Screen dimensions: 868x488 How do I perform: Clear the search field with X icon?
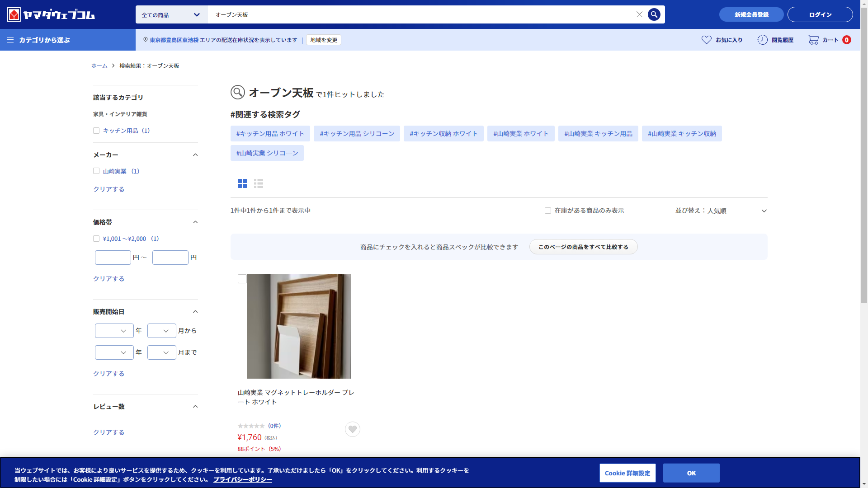(639, 14)
